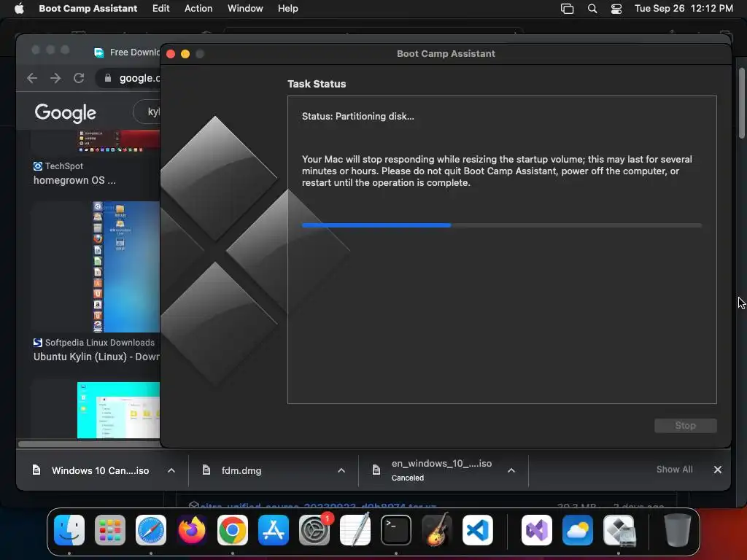Screen dimensions: 747x560
Task: Open the cloud weather app in dock
Action: coord(578,530)
